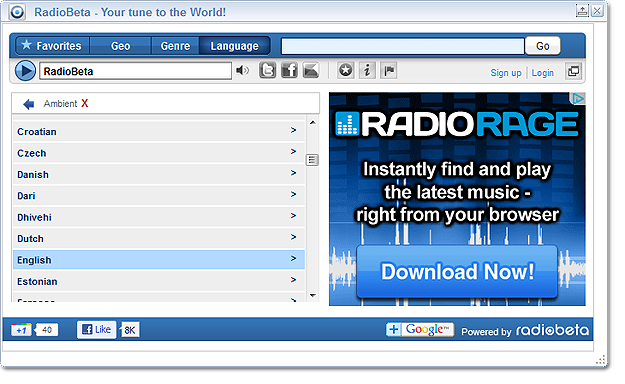
Task: Click the volume speaker icon
Action: 242,71
